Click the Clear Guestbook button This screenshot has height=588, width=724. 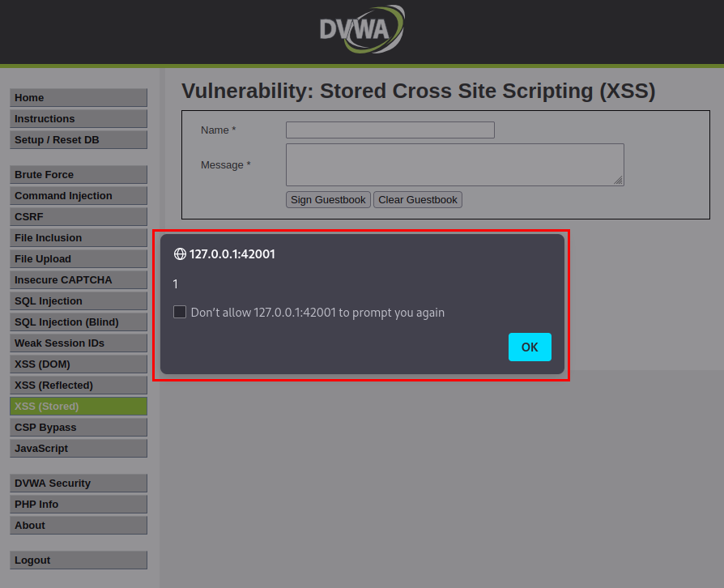tap(418, 199)
